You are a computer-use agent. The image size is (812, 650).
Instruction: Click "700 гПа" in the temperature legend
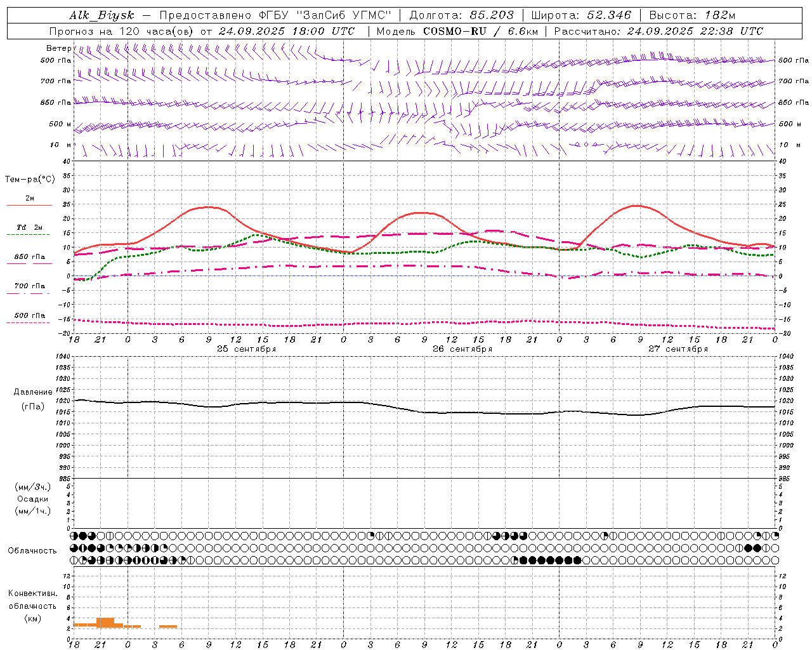pos(30,286)
